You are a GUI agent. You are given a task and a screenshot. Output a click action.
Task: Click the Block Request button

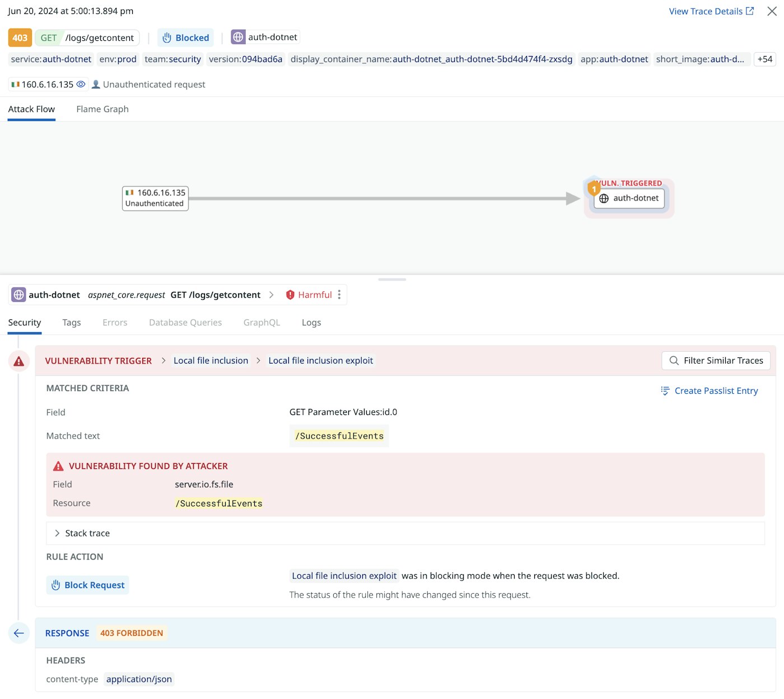click(87, 585)
